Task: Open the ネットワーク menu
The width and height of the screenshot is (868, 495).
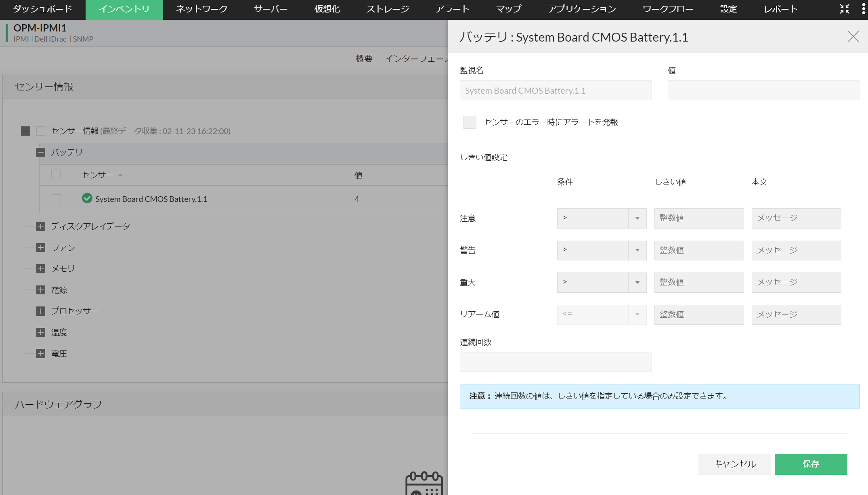Action: pyautogui.click(x=201, y=8)
